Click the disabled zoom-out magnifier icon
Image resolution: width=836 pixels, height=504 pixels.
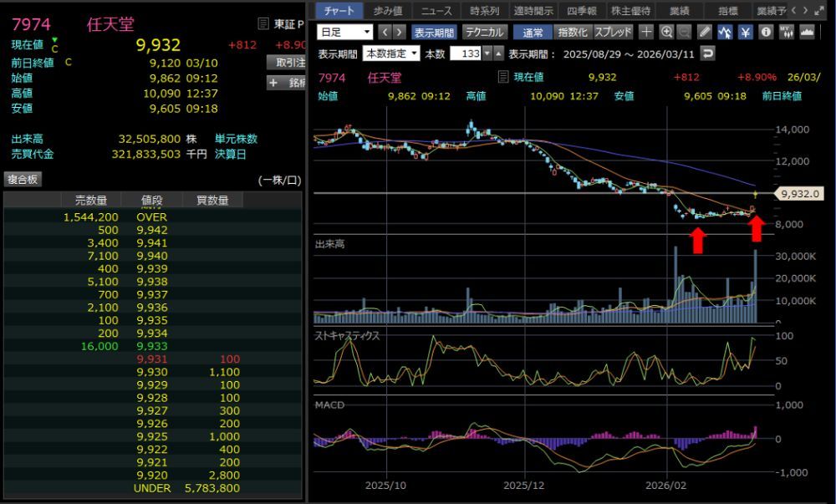click(x=684, y=32)
